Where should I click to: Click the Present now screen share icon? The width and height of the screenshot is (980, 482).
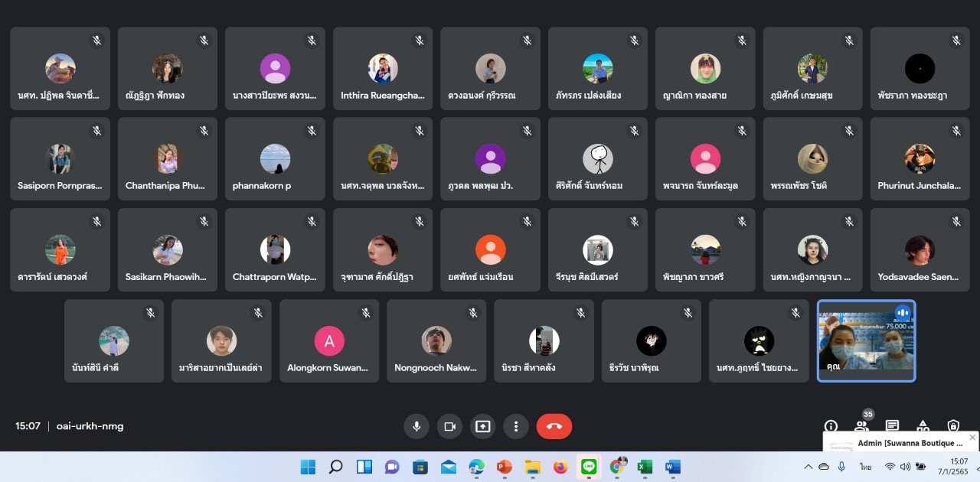483,426
